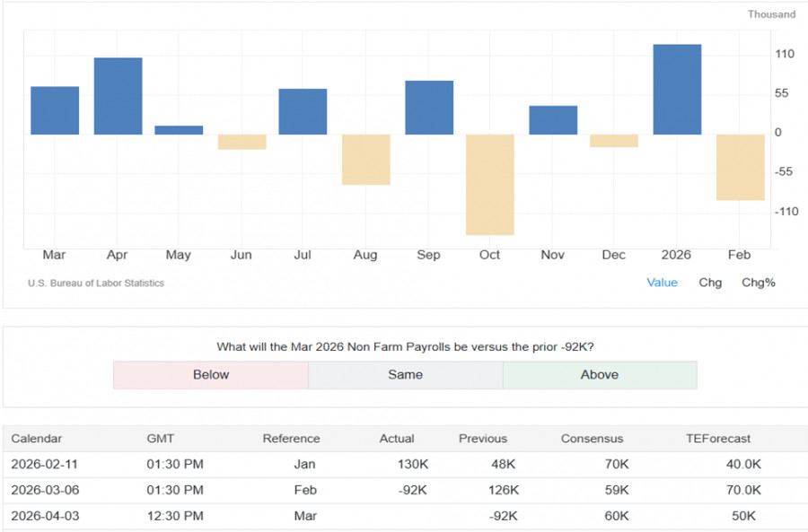The height and width of the screenshot is (532, 808).
Task: Vote Above for Mar 2026 payrolls
Action: (x=599, y=375)
